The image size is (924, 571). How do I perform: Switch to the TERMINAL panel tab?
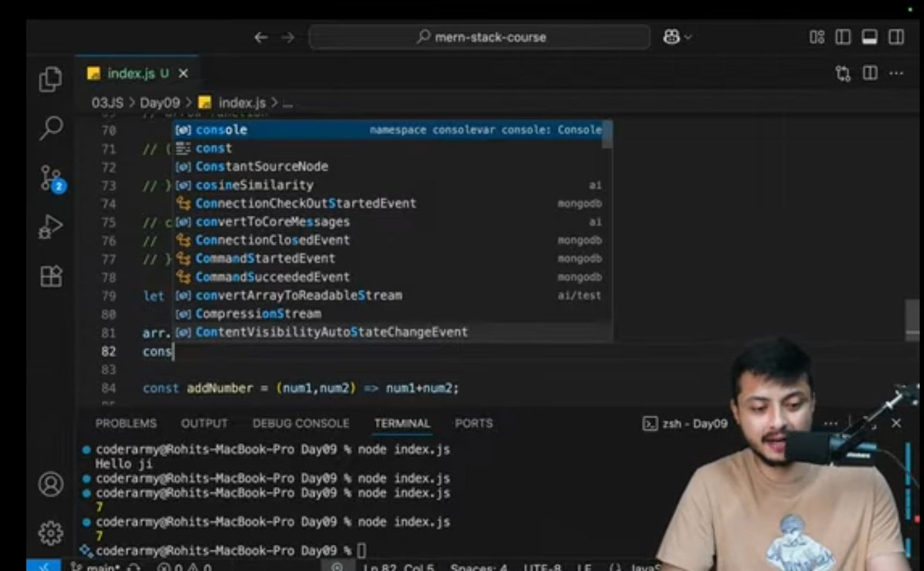pos(402,423)
